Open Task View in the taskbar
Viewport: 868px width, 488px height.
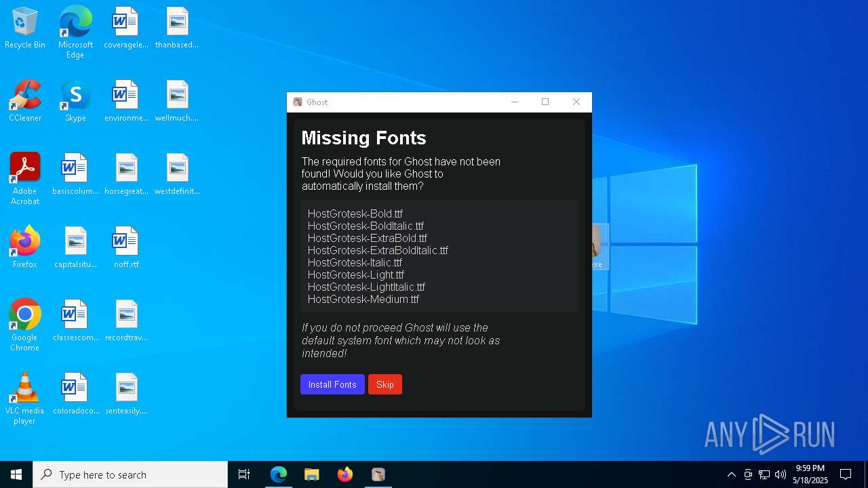coord(244,474)
